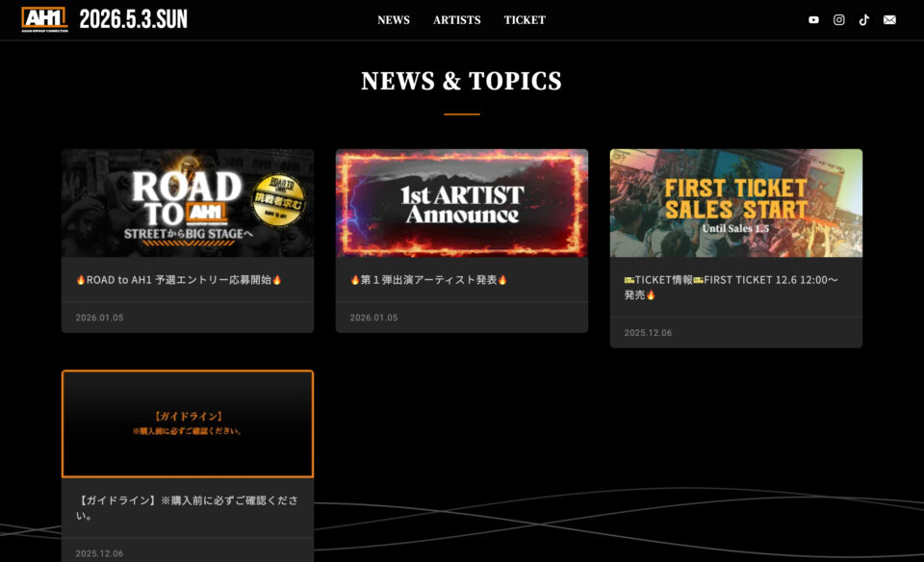Image resolution: width=924 pixels, height=562 pixels.
Task: Click the 2026.5.3.SUN date text
Action: tap(134, 18)
